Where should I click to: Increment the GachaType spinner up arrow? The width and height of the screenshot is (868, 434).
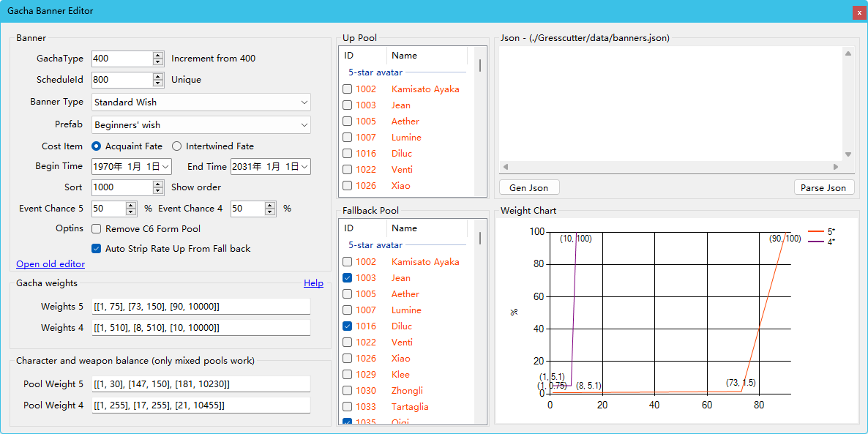click(x=158, y=56)
